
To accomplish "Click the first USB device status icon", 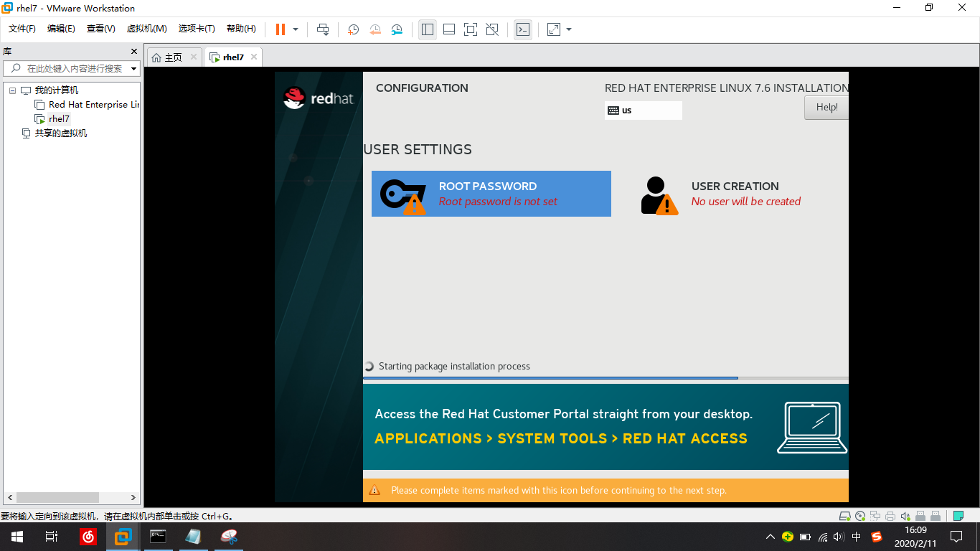I will (x=920, y=516).
